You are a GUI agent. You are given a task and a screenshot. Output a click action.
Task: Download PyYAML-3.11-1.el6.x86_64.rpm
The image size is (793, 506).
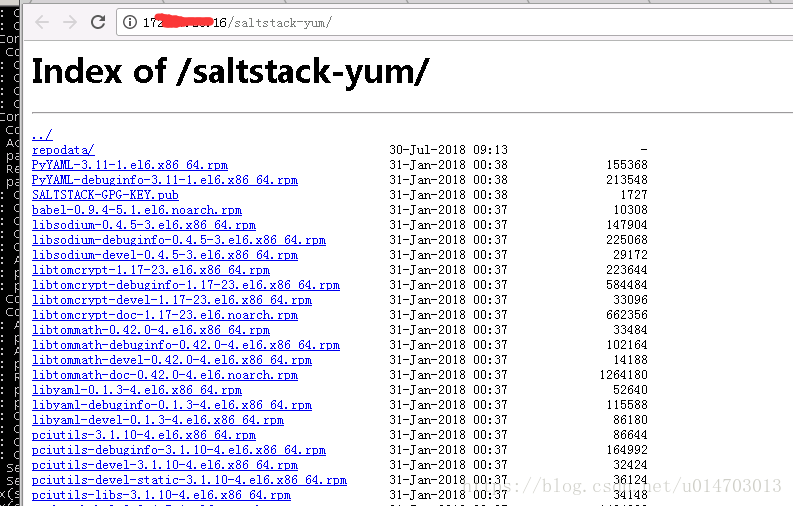pos(130,165)
